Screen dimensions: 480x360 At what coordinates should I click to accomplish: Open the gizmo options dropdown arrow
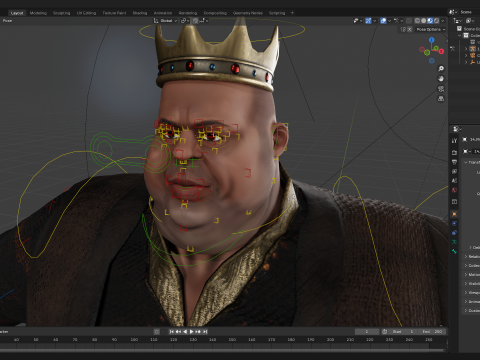[375, 21]
